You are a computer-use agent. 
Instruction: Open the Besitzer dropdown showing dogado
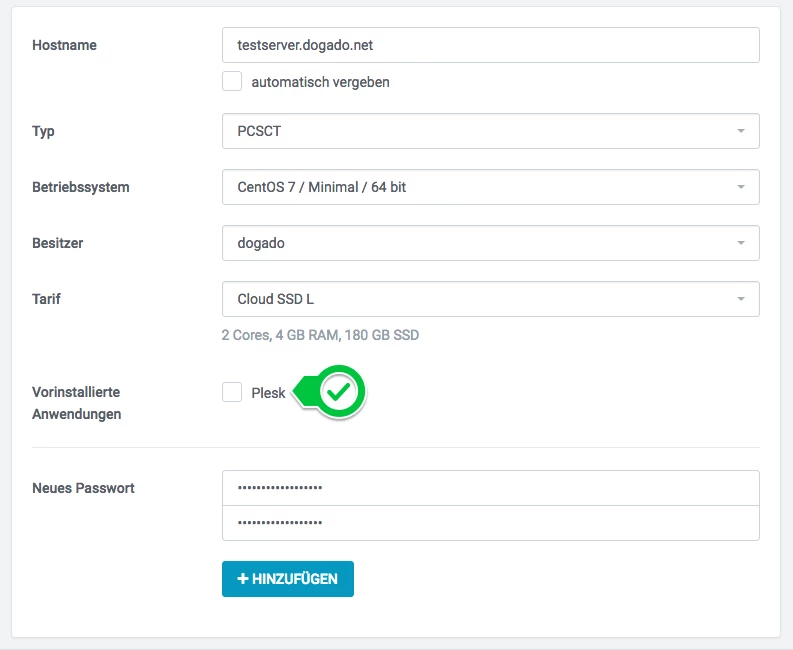[x=480, y=243]
